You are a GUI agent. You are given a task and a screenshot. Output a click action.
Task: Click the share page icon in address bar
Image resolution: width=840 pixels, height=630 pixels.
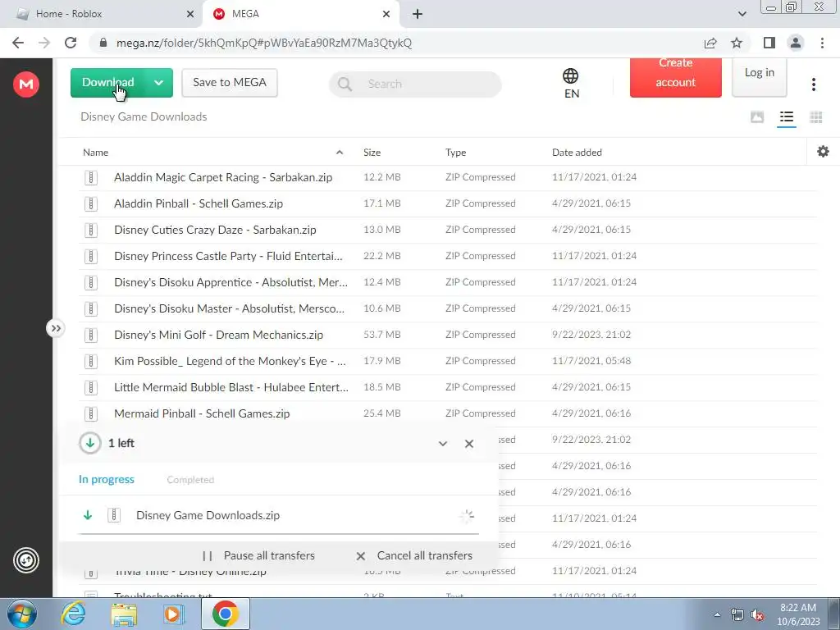pyautogui.click(x=710, y=43)
